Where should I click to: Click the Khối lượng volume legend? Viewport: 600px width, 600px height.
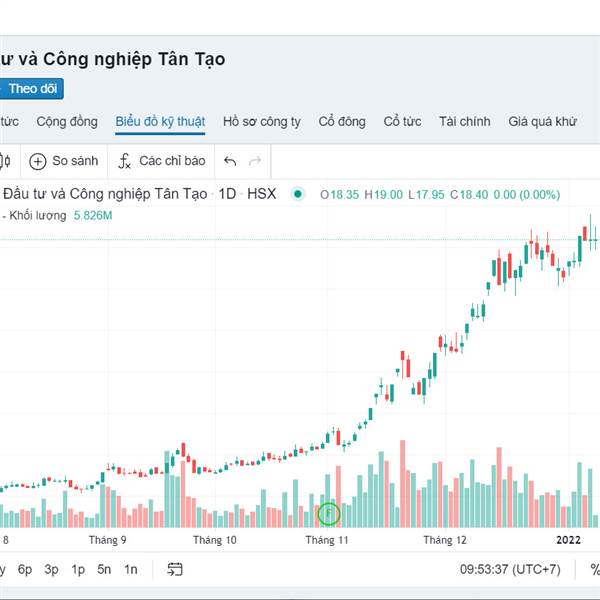38,215
